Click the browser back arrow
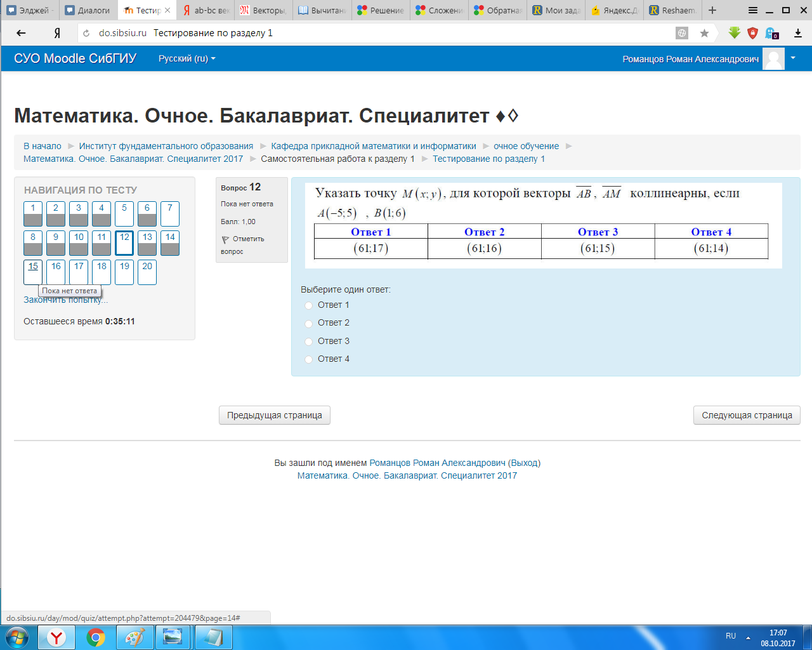 coord(22,33)
